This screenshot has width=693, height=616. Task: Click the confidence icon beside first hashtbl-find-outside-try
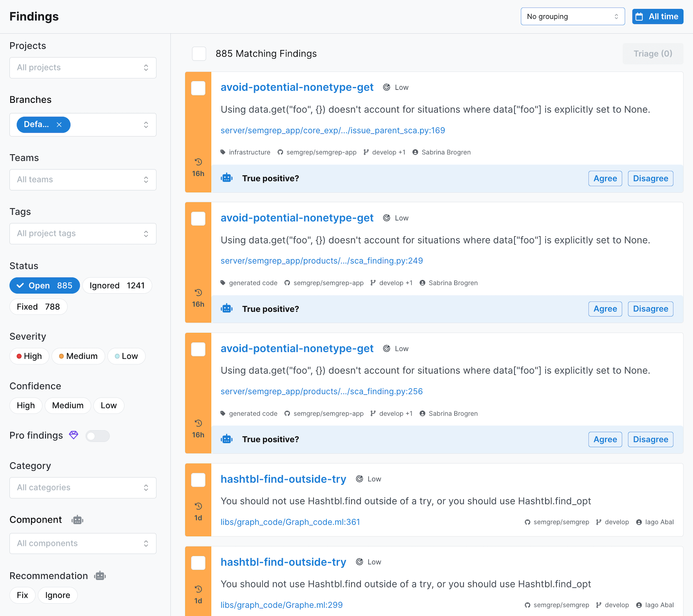359,479
